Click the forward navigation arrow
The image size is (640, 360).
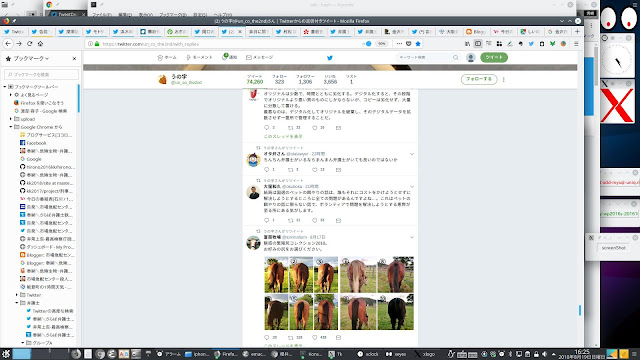[19, 44]
